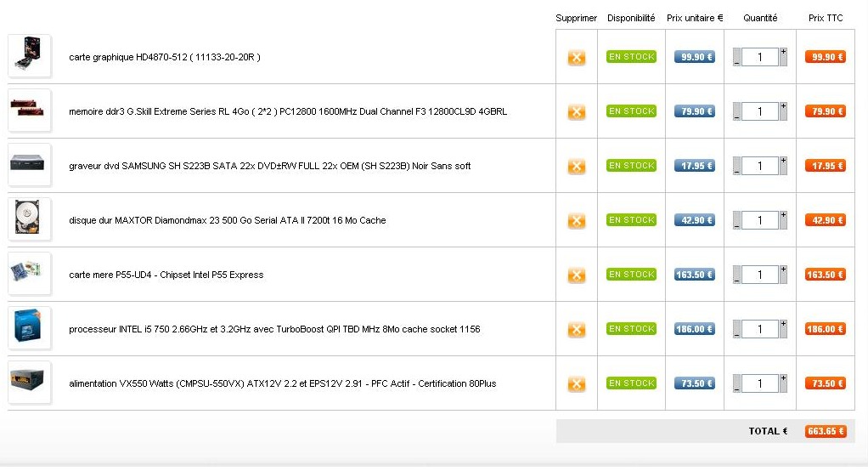Image resolution: width=868 pixels, height=471 pixels.
Task: Click EN STOCK badge for carte graphique
Action: (631, 56)
